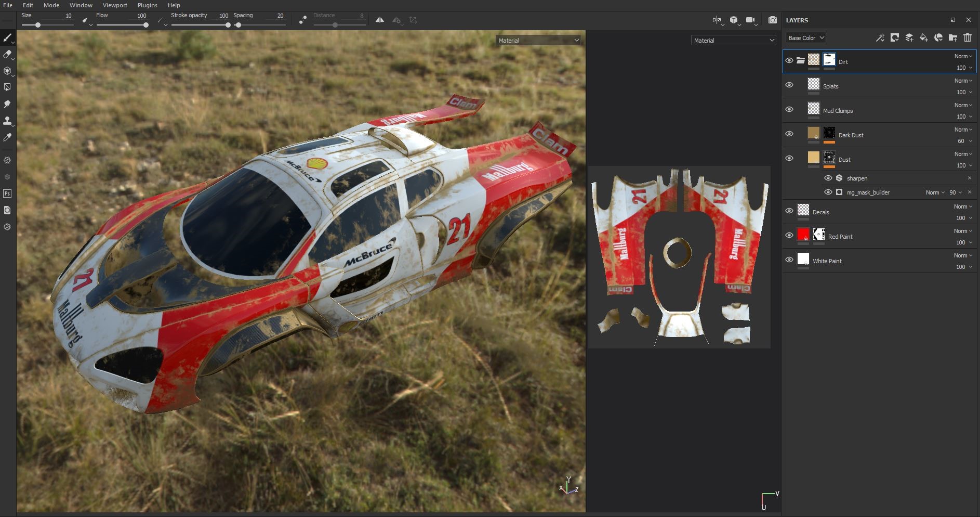Open the Help menu
Screen dimensions: 980x517
(x=174, y=5)
